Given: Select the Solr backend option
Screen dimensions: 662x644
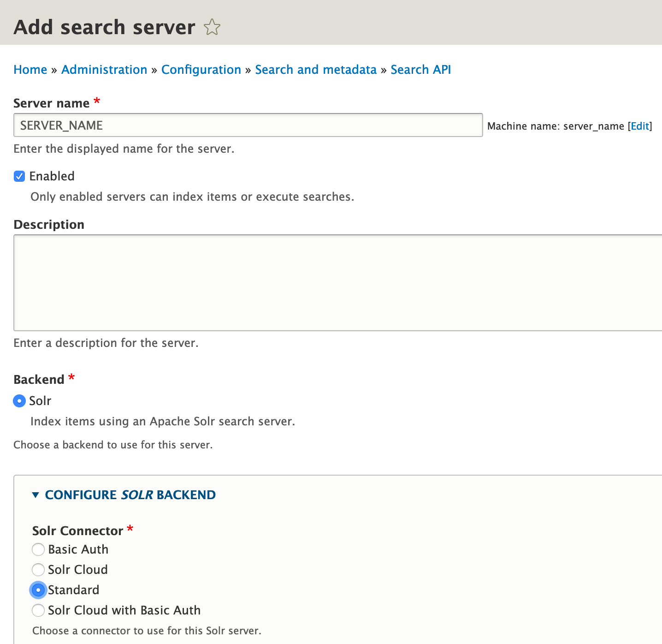Looking at the screenshot, I should 19,401.
